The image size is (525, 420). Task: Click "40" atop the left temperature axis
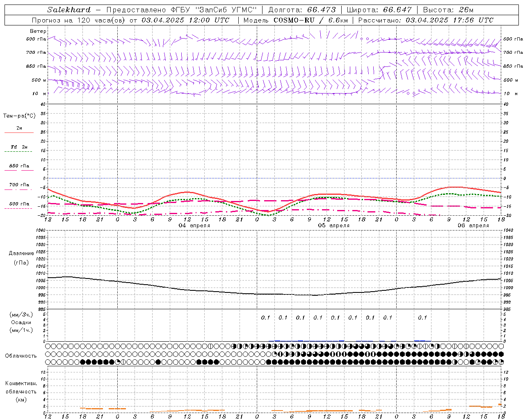point(43,104)
